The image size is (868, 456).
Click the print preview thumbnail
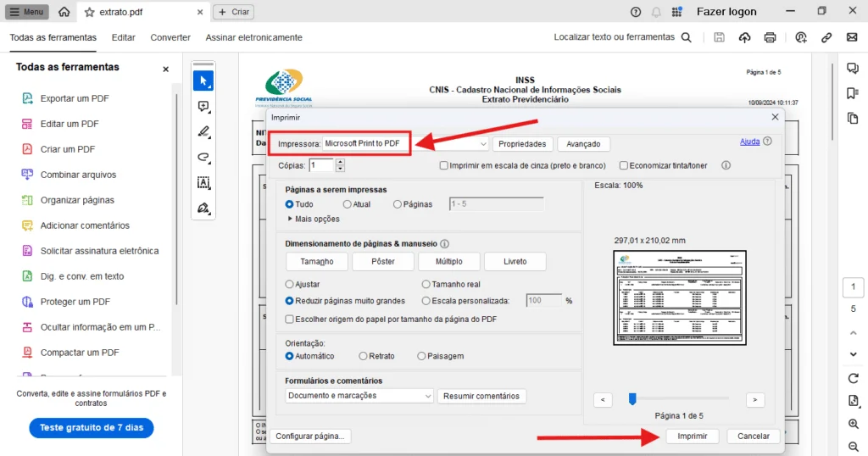680,298
